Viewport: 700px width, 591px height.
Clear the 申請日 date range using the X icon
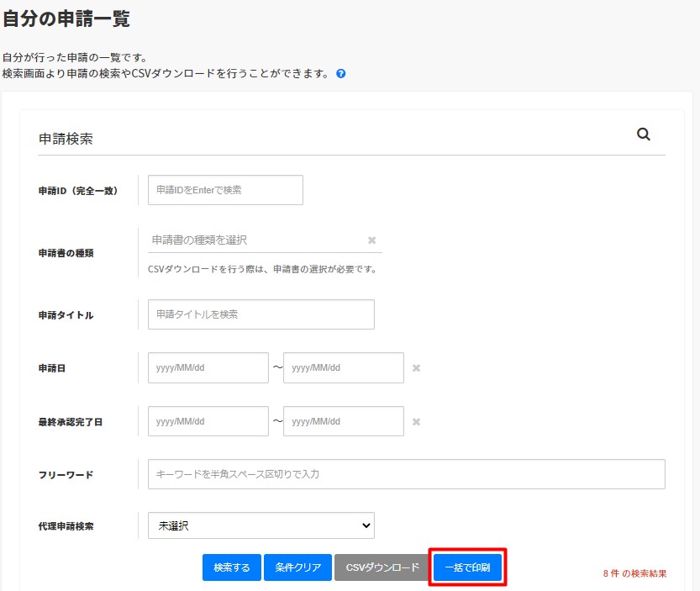[x=416, y=368]
